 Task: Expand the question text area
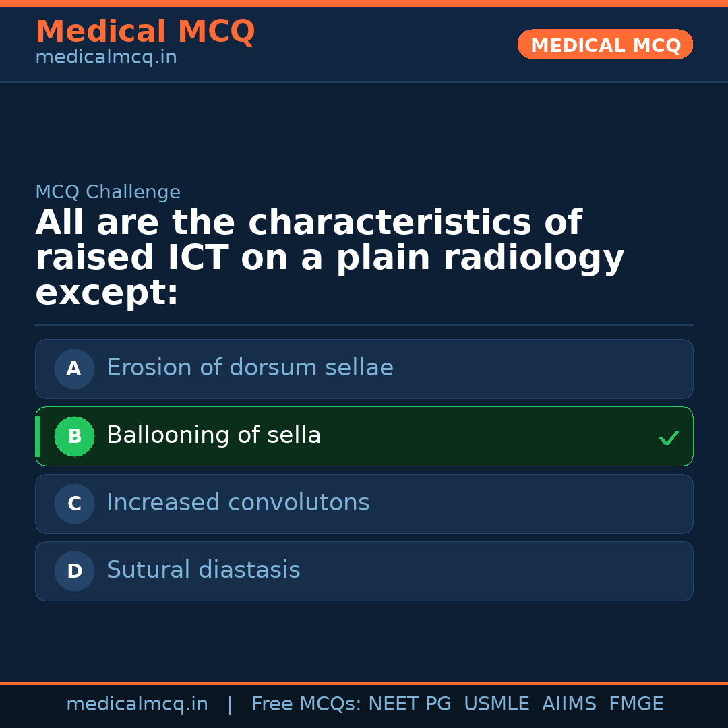pos(330,256)
